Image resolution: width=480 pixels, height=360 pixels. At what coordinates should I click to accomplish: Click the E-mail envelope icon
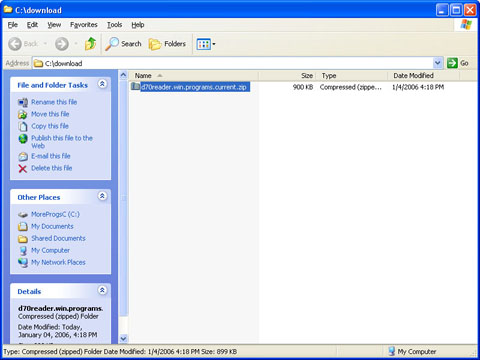pyautogui.click(x=23, y=156)
